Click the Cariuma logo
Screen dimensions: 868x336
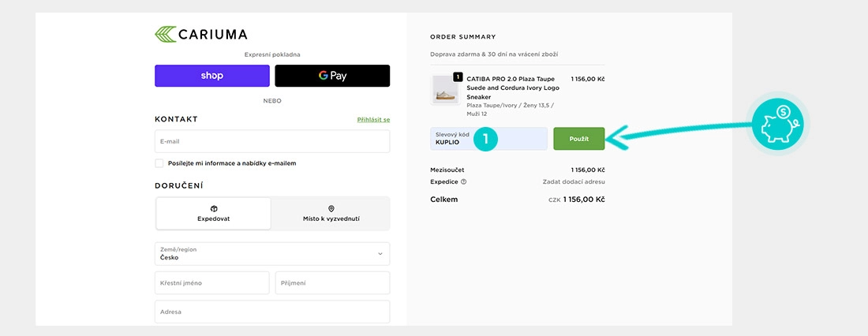pyautogui.click(x=201, y=35)
